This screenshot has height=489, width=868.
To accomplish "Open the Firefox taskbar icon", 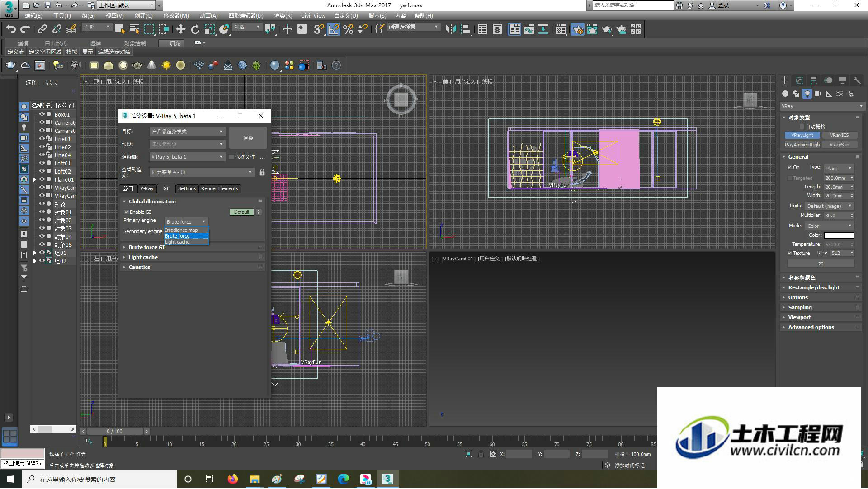I will [x=233, y=479].
